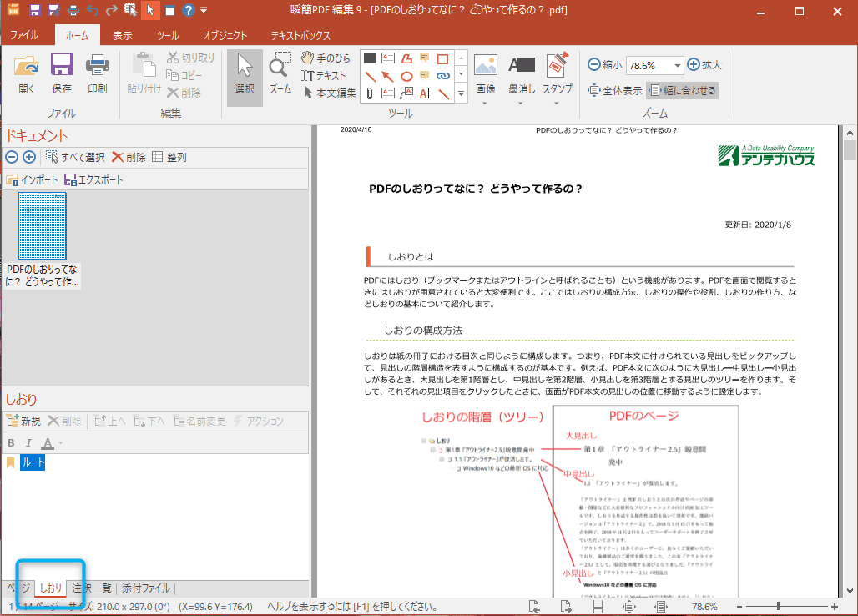Select the PDF page thumbnail
The width and height of the screenshot is (858, 616).
coord(43,227)
